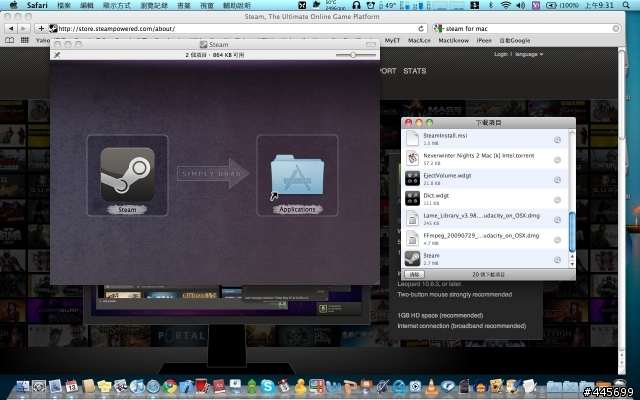Show Top Sites grid in bookmarks bar
The height and width of the screenshot is (400, 640).
[25, 40]
